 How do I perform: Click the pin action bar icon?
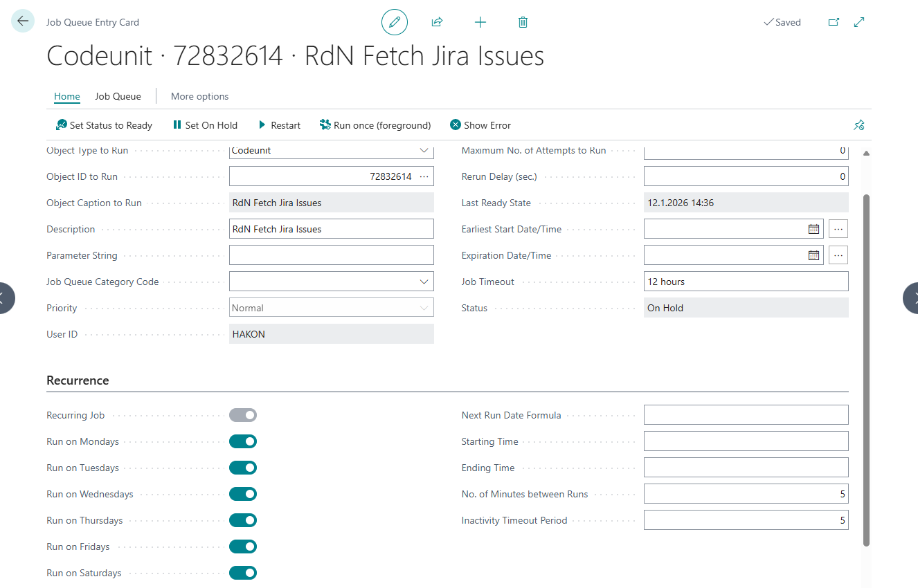coord(859,125)
